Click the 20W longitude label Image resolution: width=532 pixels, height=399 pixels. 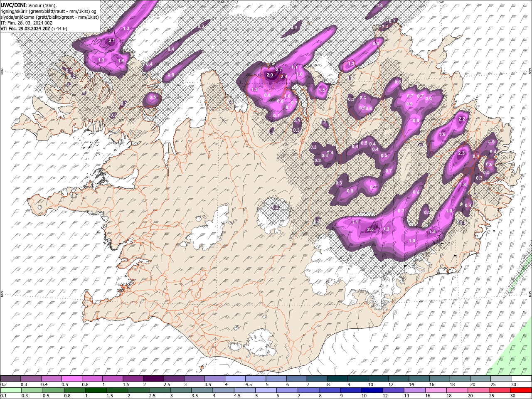[x=221, y=2]
